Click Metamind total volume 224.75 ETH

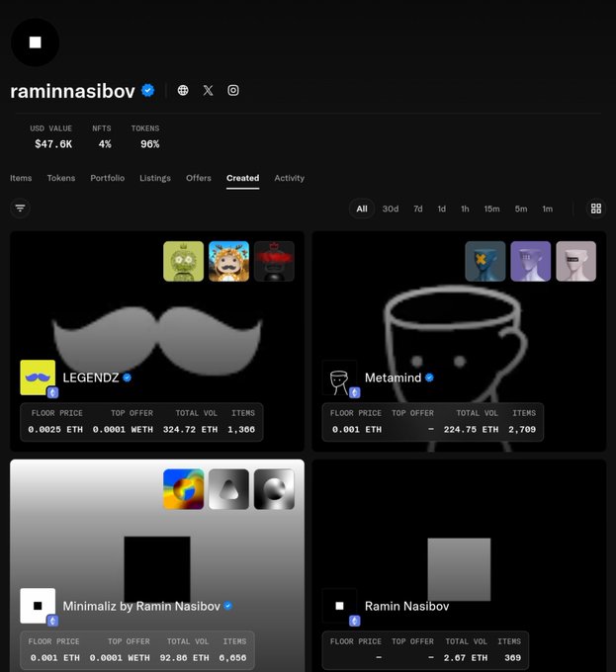tap(471, 430)
